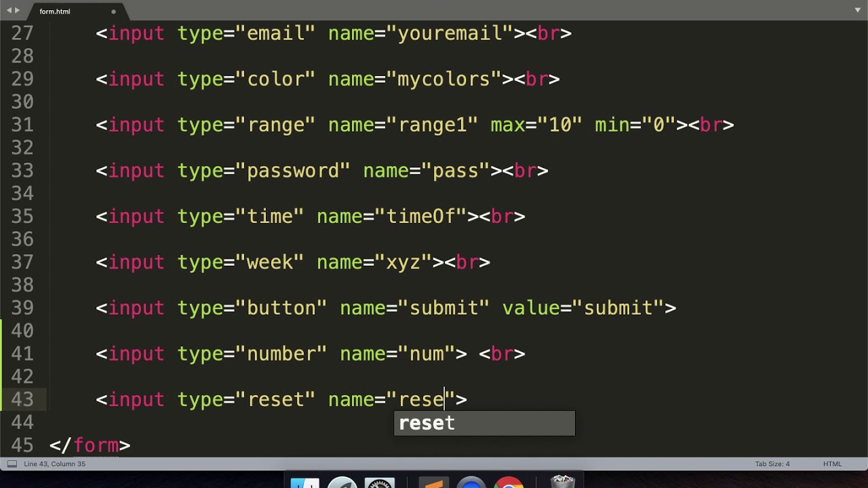Click the min="0" attribute value
The image size is (868, 488).
click(x=658, y=125)
